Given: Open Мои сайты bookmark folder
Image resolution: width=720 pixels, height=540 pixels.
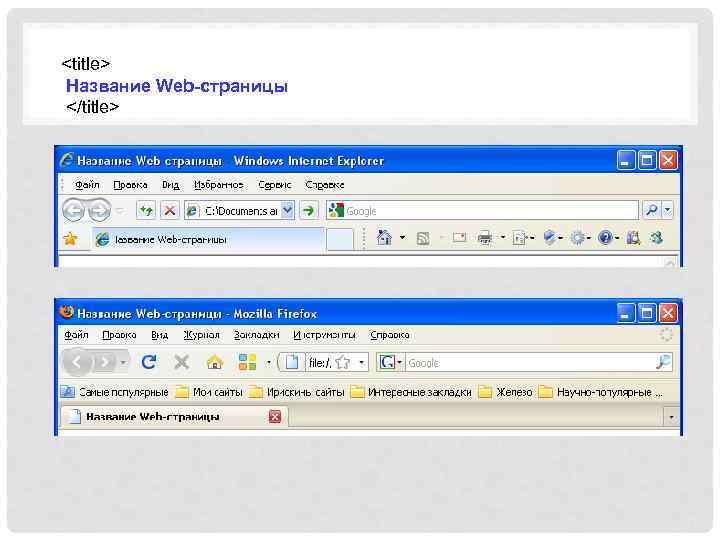Looking at the screenshot, I should [x=209, y=392].
